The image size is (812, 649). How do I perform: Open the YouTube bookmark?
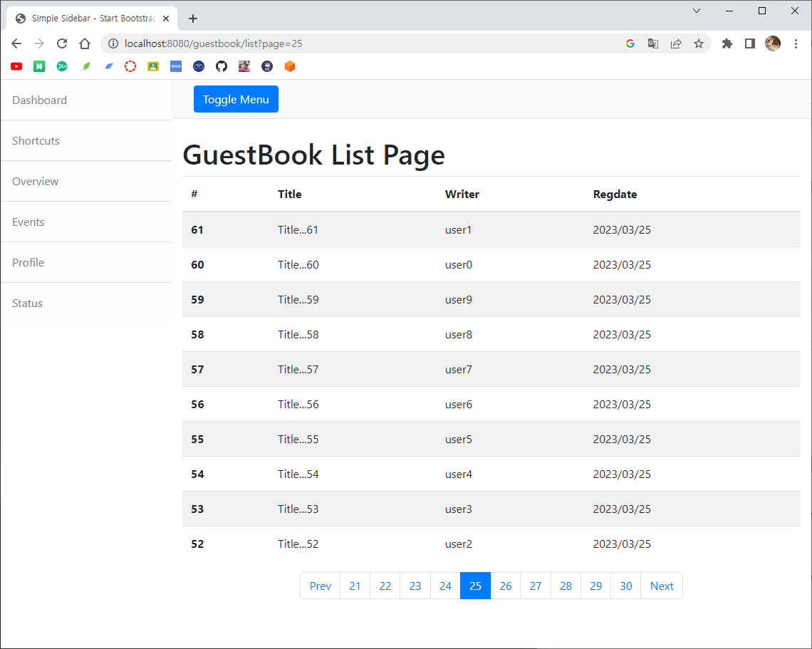(16, 66)
